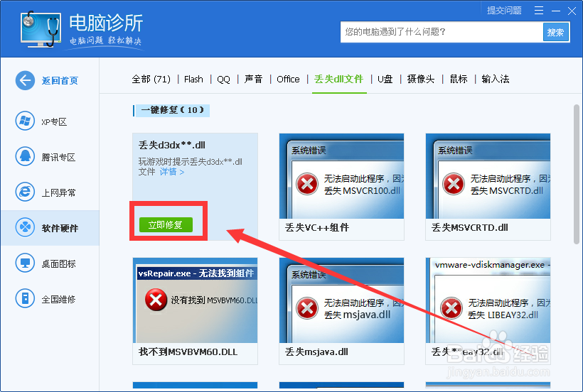This screenshot has height=392, width=583.
Task: Click the red error icon in MSVCRTD.dll card
Action: click(x=453, y=184)
